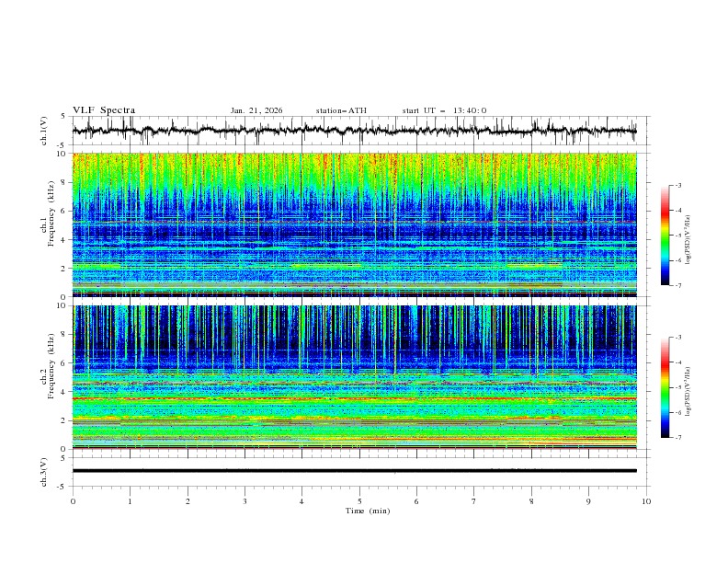Click the '5' tick on the time axis
728x563 pixels.
[359, 501]
